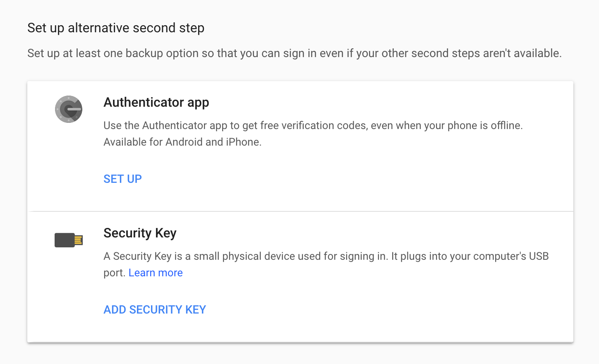Click the backup option description under the title
This screenshot has width=599, height=364.
tap(295, 53)
